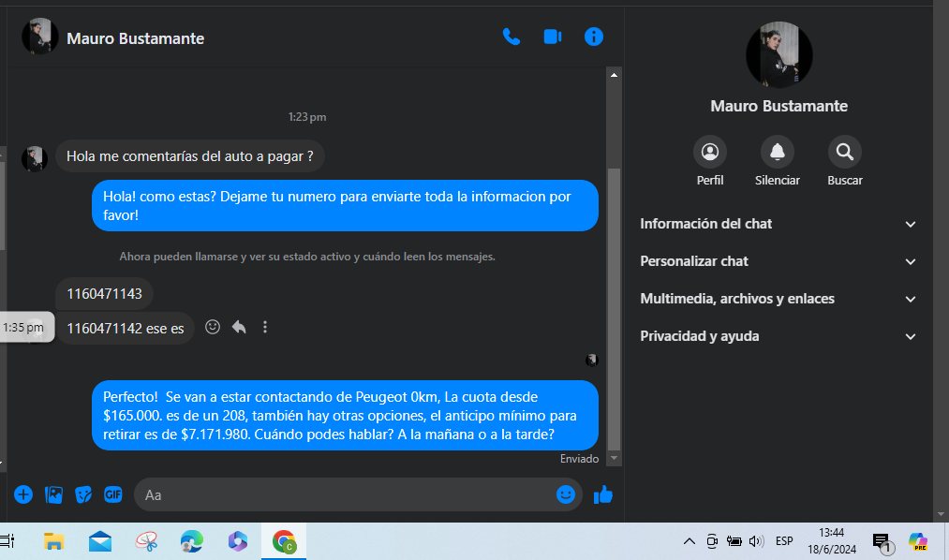The width and height of the screenshot is (949, 560).
Task: Open Microsoft Edge from the taskbar
Action: 192,541
